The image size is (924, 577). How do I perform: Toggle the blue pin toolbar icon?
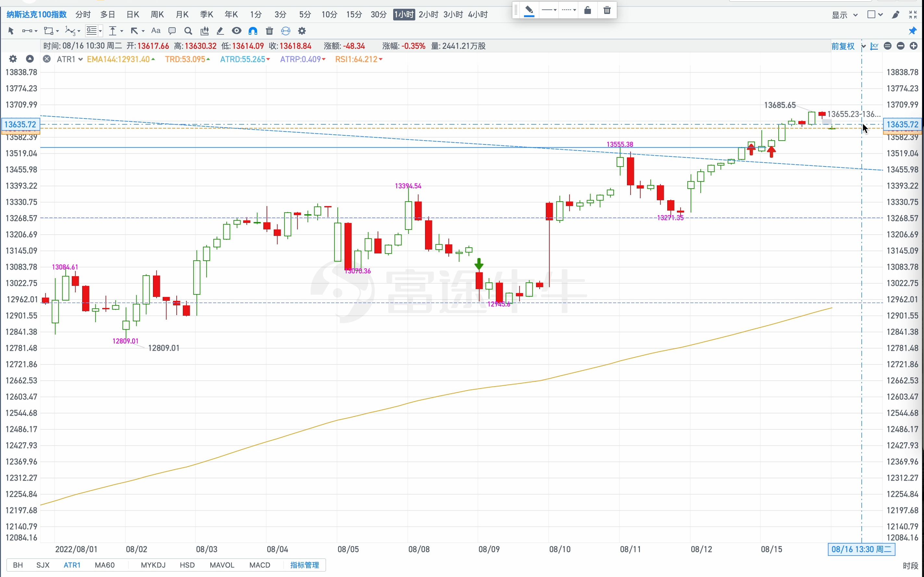click(x=913, y=31)
